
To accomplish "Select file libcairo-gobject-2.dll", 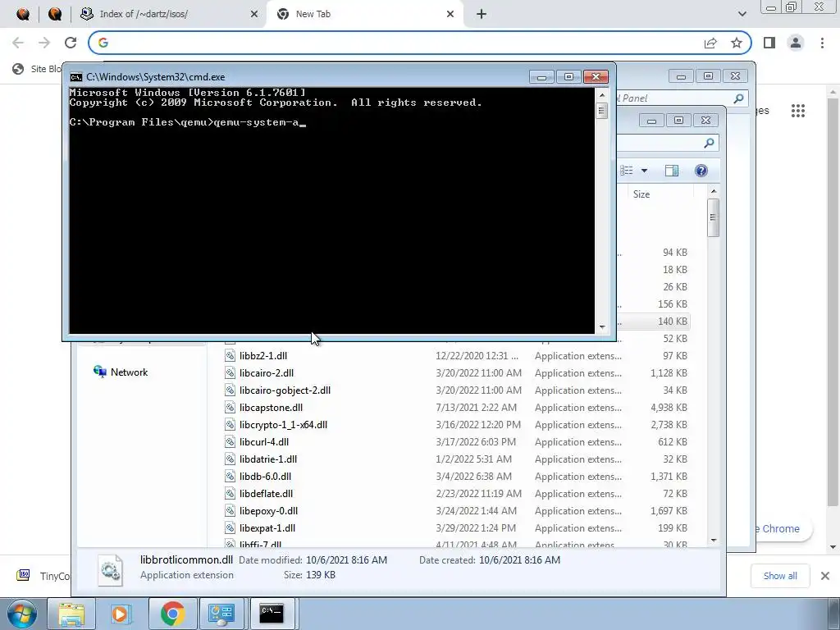I will (x=285, y=390).
